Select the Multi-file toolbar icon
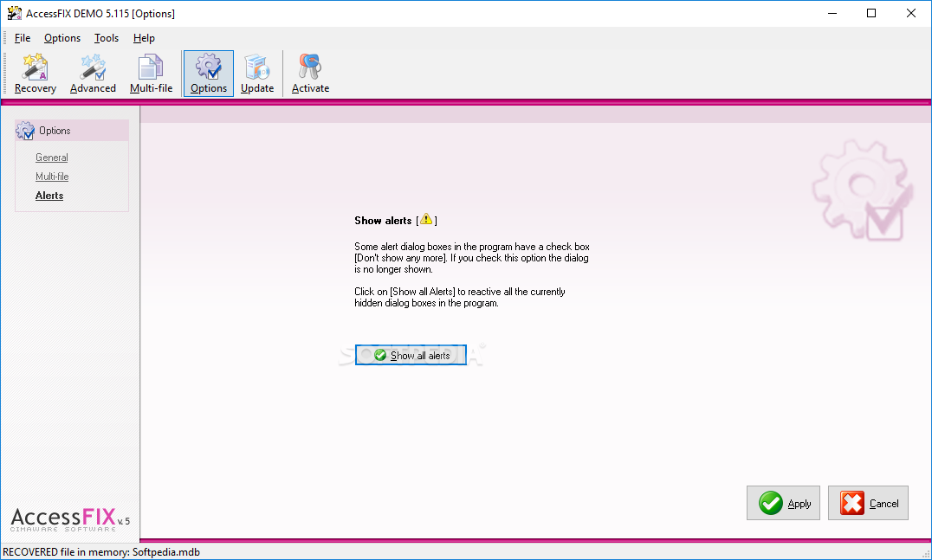This screenshot has width=932, height=560. tap(151, 74)
